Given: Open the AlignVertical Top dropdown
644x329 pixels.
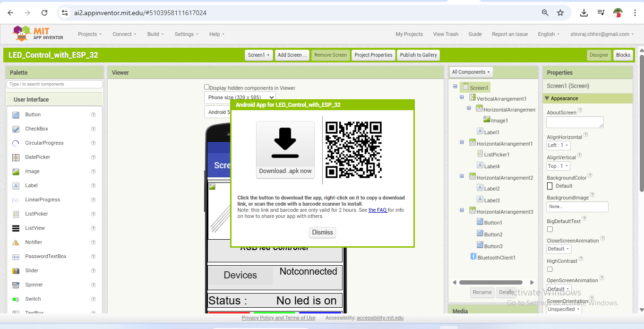Looking at the screenshot, I should click(x=558, y=166).
